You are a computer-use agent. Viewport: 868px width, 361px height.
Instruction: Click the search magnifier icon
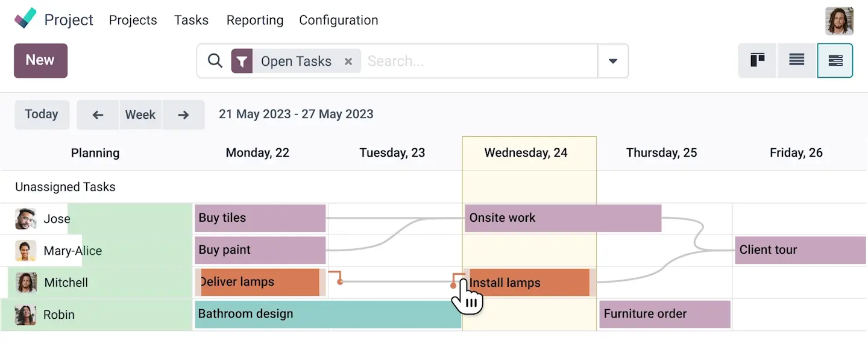pyautogui.click(x=215, y=61)
